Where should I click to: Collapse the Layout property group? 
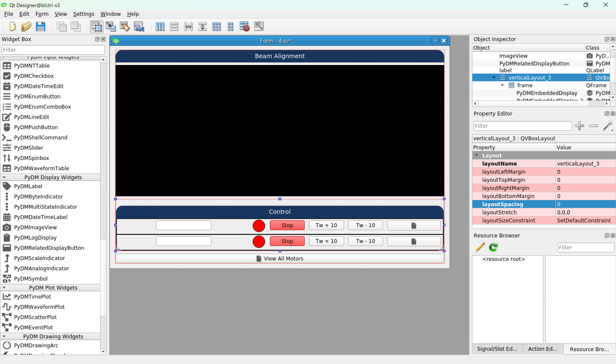click(x=476, y=155)
